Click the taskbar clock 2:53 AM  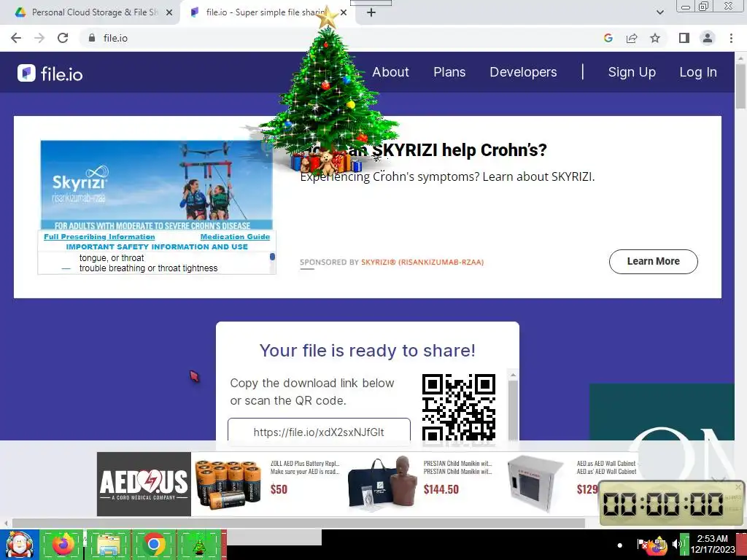tap(712, 544)
